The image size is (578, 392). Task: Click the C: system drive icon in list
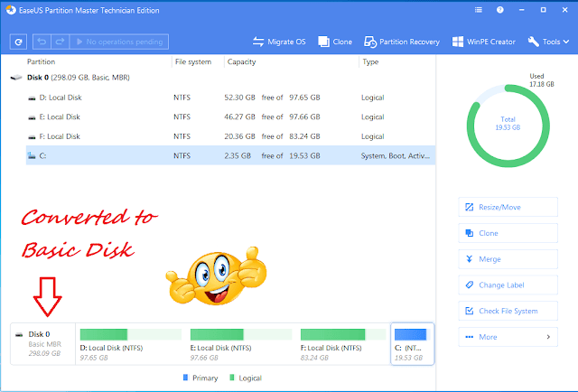point(32,155)
